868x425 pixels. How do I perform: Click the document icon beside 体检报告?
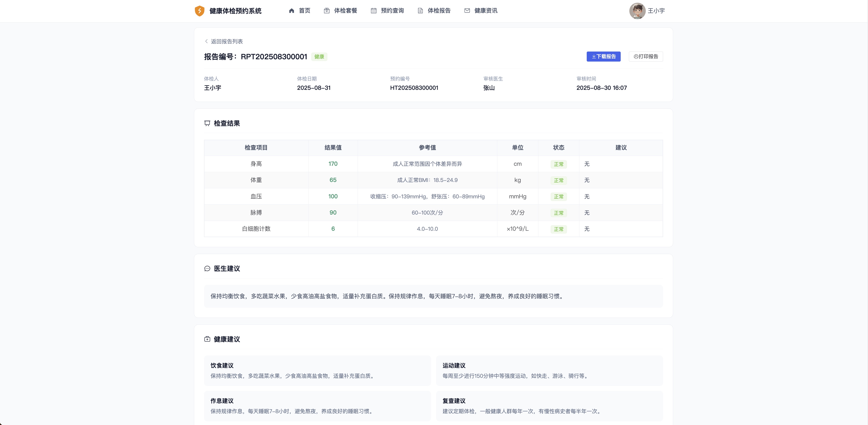pos(420,11)
